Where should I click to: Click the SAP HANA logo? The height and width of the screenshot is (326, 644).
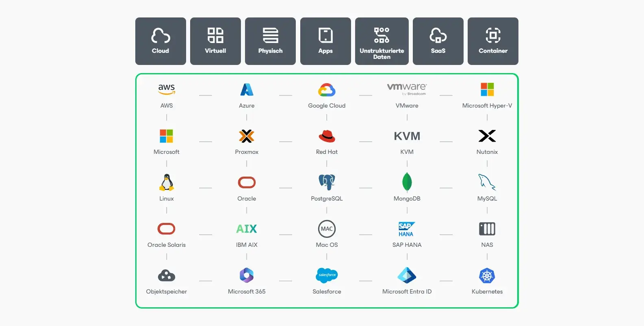coord(407,229)
